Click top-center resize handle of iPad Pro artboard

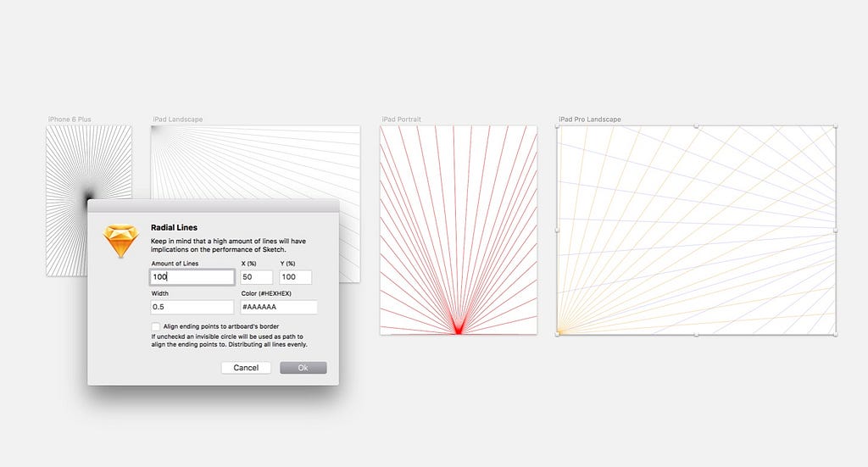point(697,126)
